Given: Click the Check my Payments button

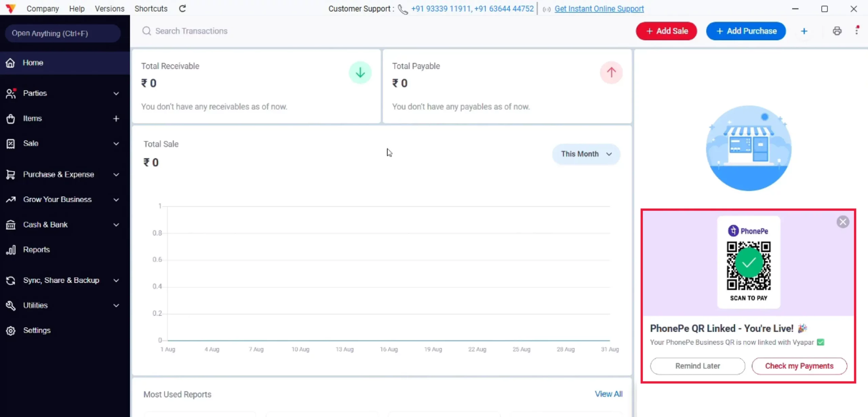Looking at the screenshot, I should point(799,366).
